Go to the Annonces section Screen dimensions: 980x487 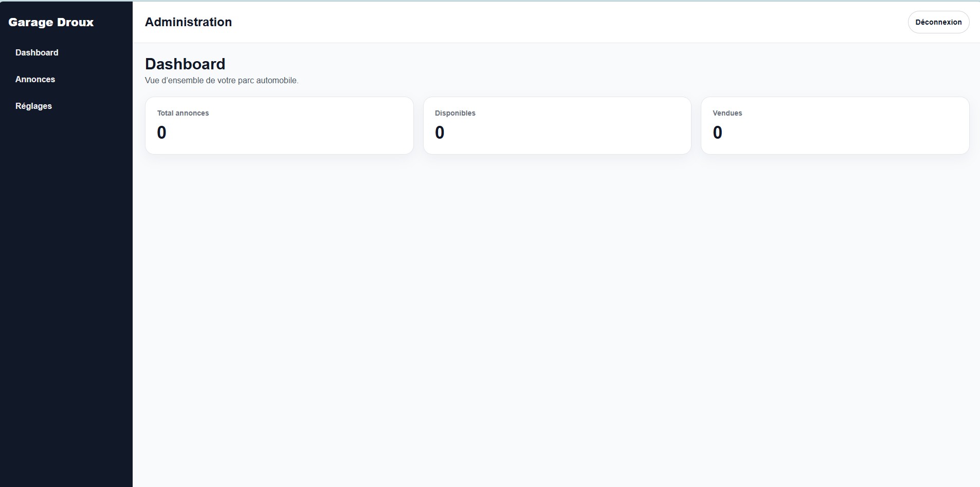pyautogui.click(x=35, y=79)
